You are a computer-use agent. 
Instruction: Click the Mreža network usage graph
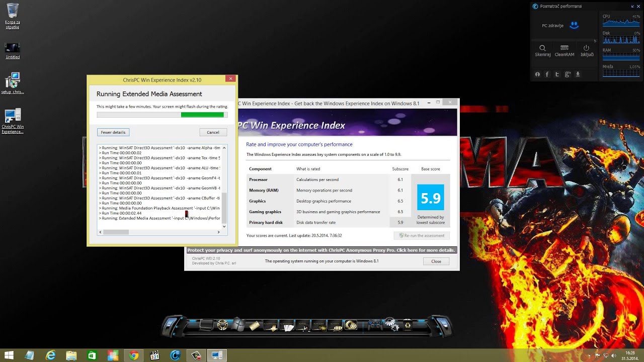coord(621,73)
